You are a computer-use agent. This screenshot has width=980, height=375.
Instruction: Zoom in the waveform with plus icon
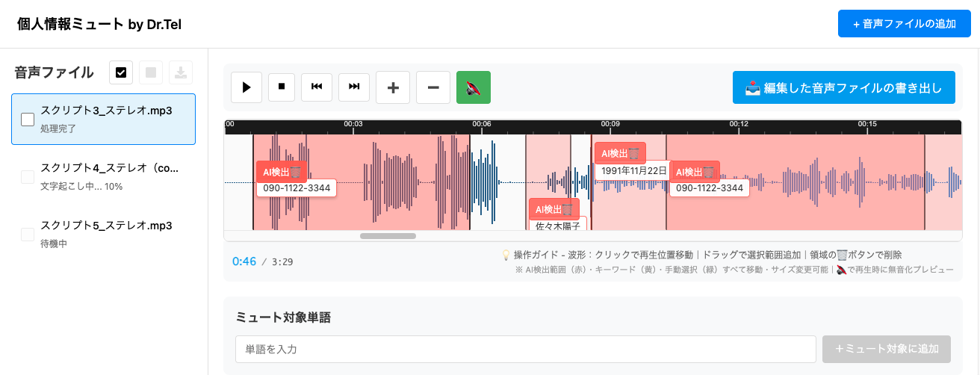tap(393, 87)
